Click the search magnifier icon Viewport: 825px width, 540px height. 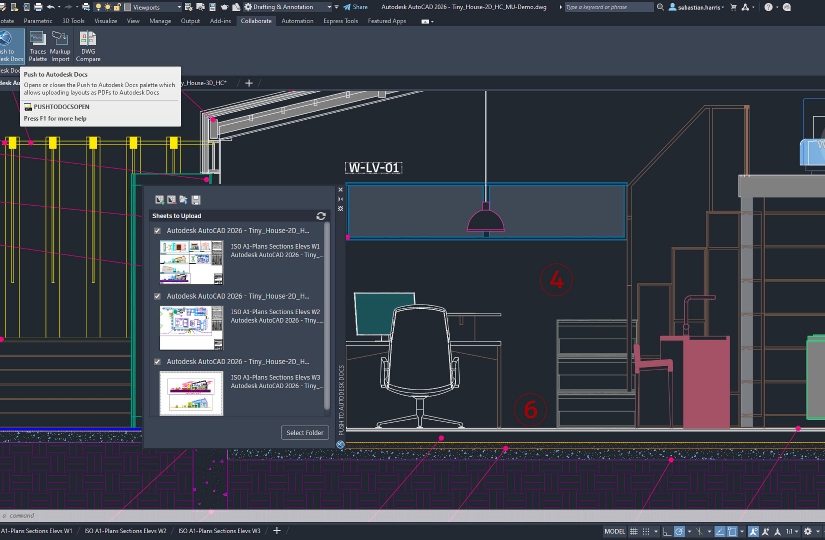660,7
